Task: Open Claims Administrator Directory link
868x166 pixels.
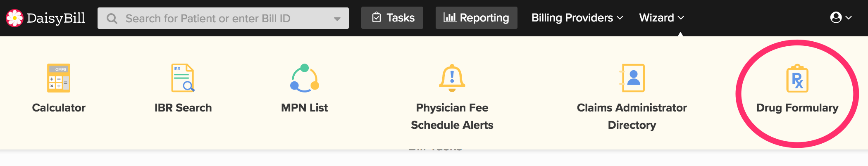Action: [632, 116]
